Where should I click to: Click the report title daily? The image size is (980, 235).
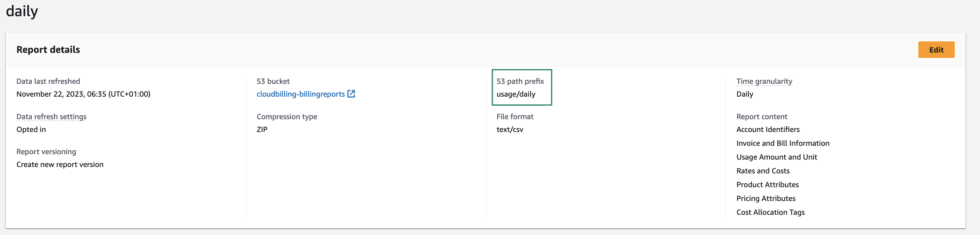(21, 11)
